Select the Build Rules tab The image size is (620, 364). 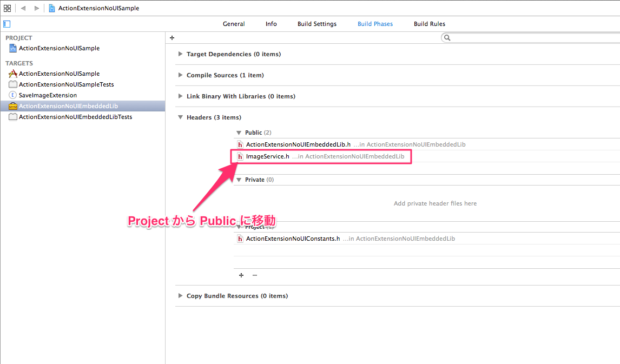coord(429,24)
